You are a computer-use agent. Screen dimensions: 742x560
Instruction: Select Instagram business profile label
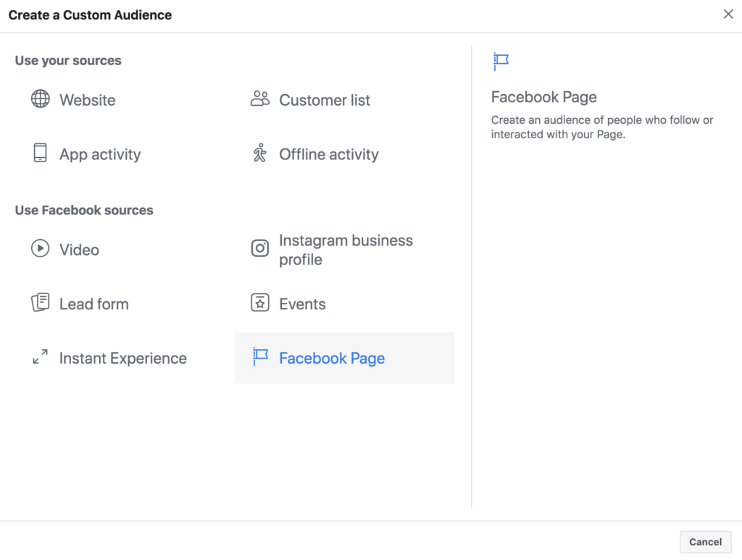(x=346, y=250)
